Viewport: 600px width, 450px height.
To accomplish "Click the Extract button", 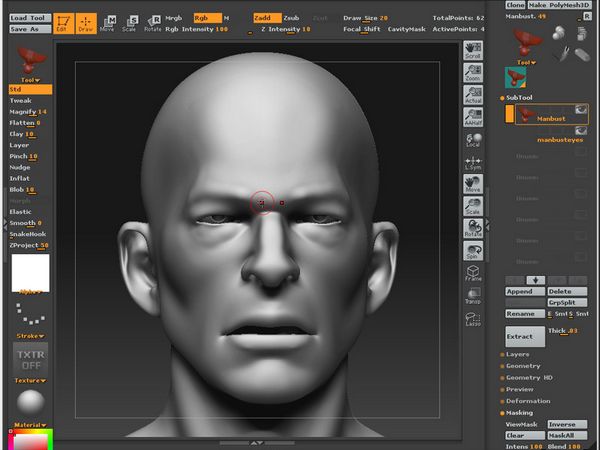I will (x=524, y=336).
